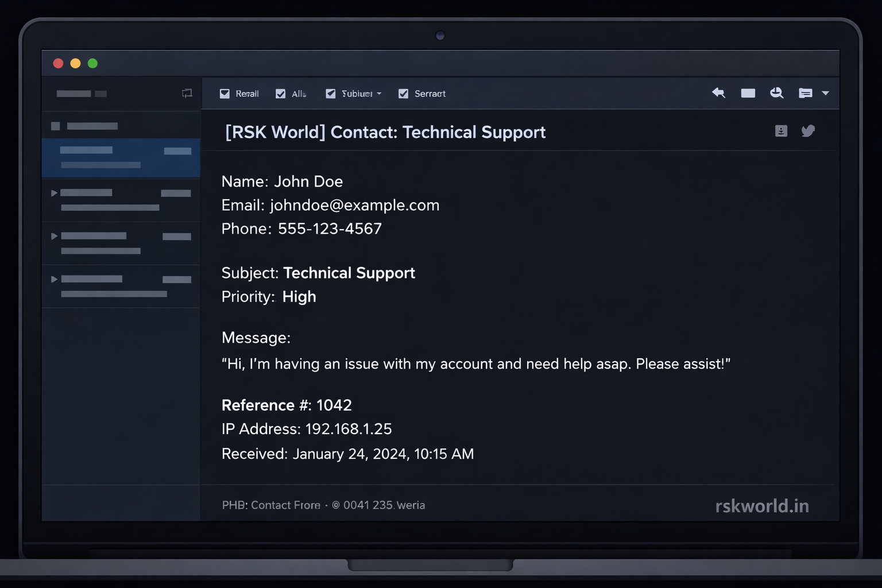Viewport: 882px width, 588px height.
Task: Click the red traffic-light window control
Action: (58, 63)
